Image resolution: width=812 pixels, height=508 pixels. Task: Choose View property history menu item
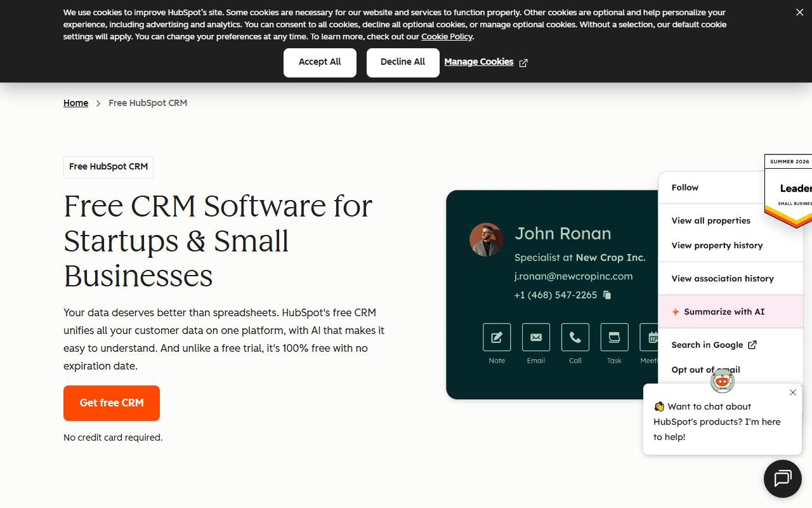click(x=717, y=245)
